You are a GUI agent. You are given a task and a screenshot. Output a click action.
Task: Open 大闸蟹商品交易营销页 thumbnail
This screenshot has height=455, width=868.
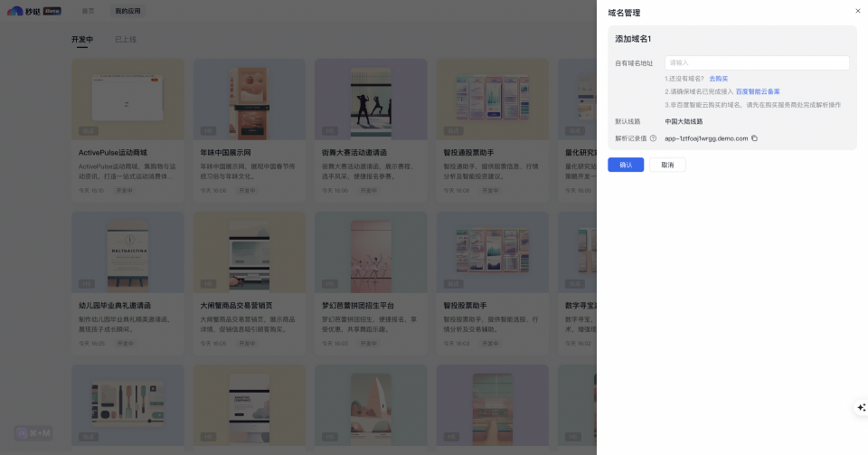click(250, 251)
